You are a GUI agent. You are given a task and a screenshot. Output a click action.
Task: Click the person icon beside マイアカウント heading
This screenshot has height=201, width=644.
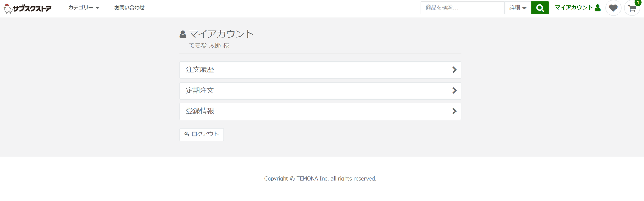[183, 34]
